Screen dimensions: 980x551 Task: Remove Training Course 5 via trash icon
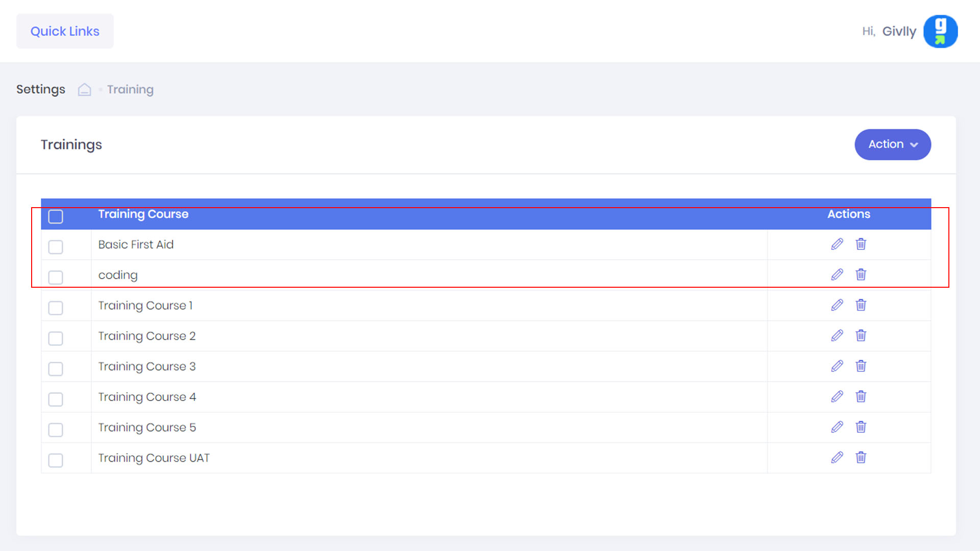[861, 427]
